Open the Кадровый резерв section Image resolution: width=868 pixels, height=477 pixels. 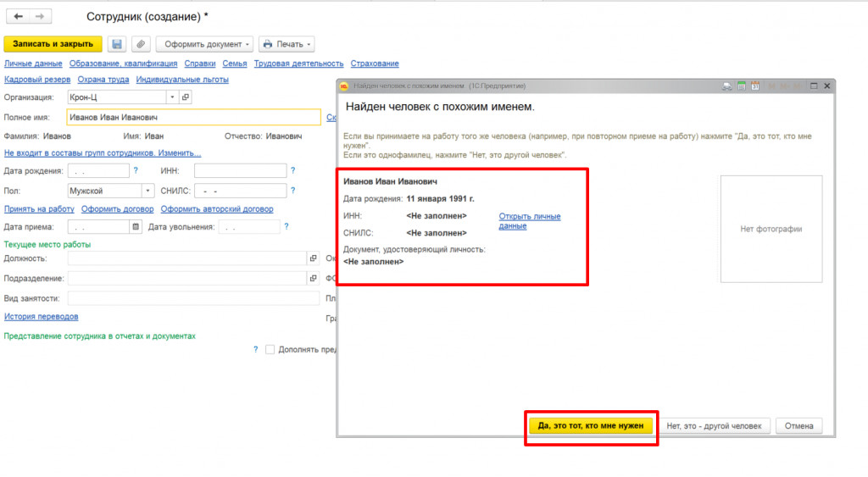(37, 79)
